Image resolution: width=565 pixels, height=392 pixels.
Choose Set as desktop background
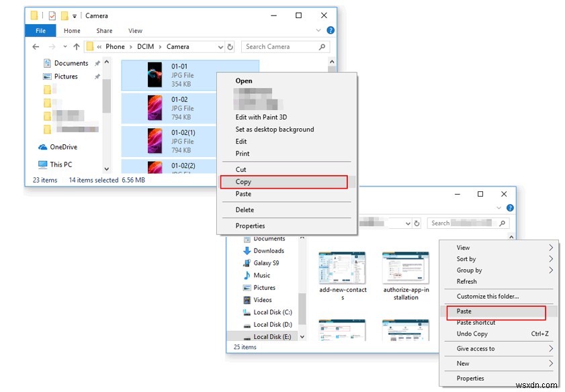[x=275, y=130]
